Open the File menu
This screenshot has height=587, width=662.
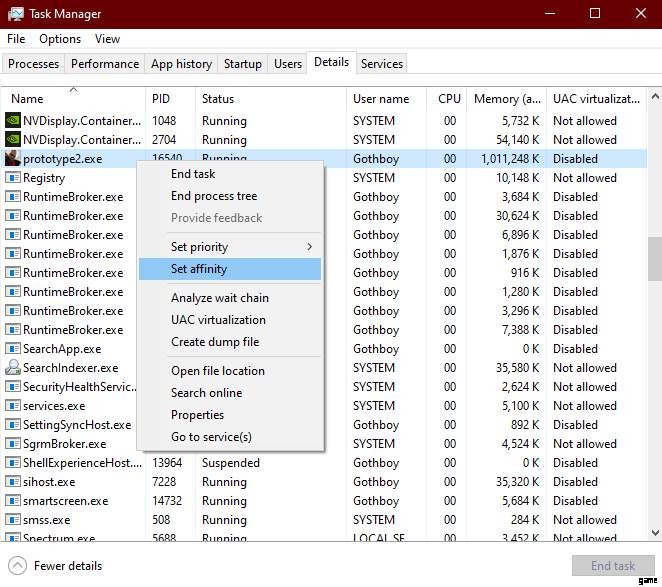point(16,39)
